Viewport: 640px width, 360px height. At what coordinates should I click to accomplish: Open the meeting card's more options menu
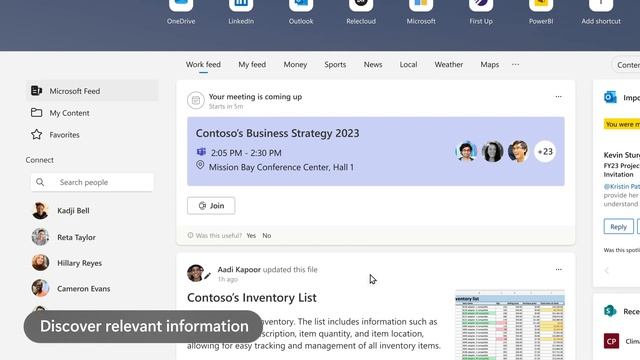(x=558, y=97)
